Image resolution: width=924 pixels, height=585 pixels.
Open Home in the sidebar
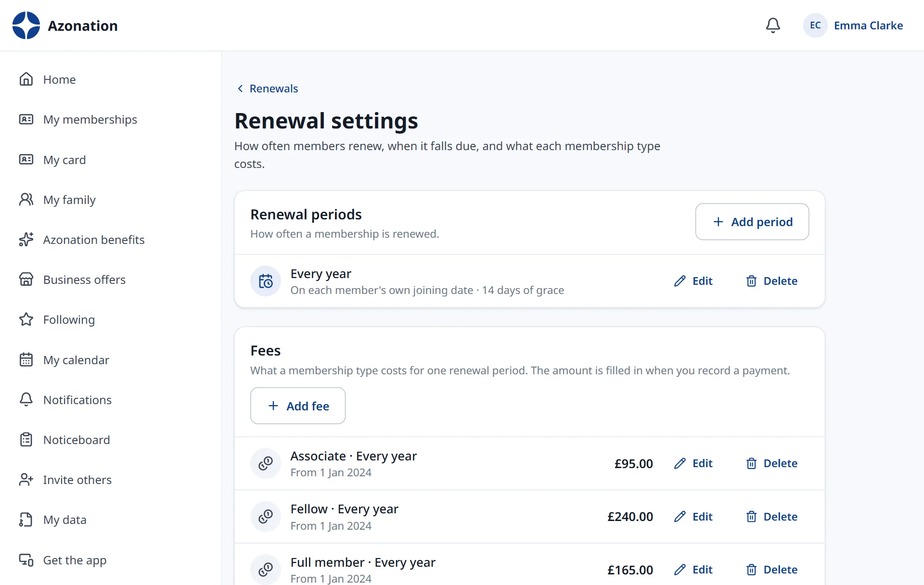111,79
